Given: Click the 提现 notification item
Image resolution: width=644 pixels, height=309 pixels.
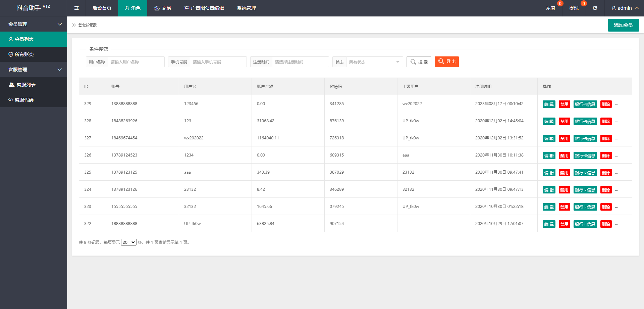Looking at the screenshot, I should [574, 8].
